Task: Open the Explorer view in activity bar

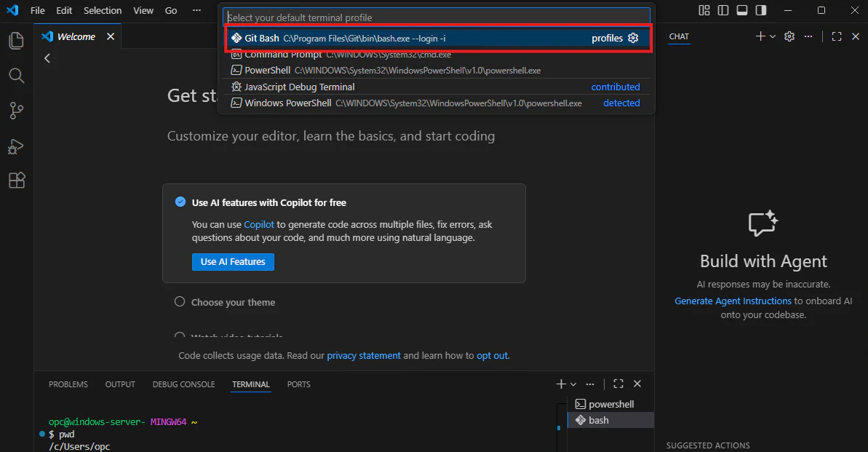Action: click(17, 41)
